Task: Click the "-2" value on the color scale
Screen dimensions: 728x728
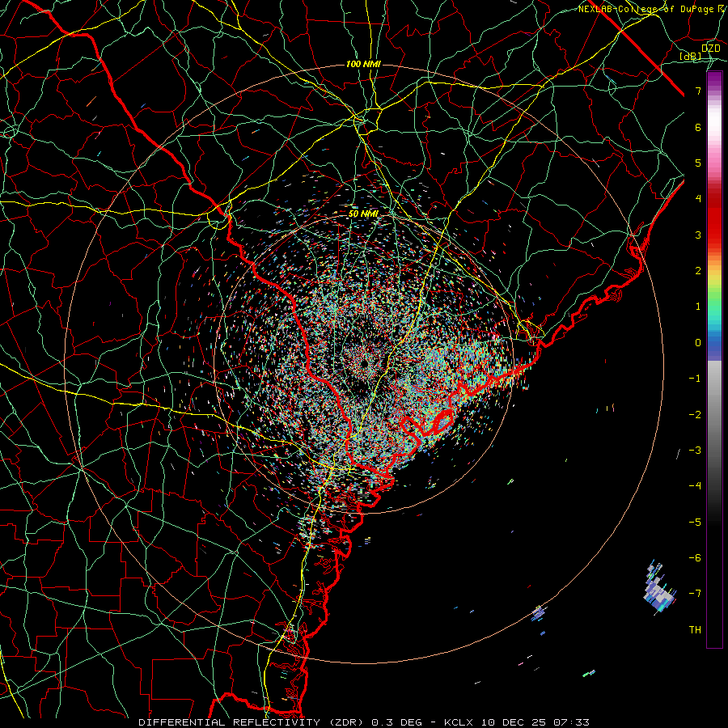Action: [x=695, y=414]
